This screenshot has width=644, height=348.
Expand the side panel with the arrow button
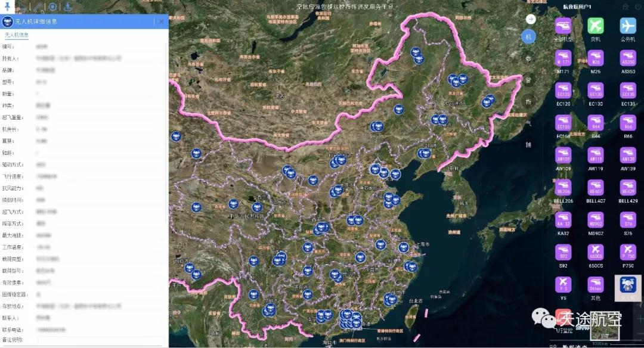click(x=530, y=19)
